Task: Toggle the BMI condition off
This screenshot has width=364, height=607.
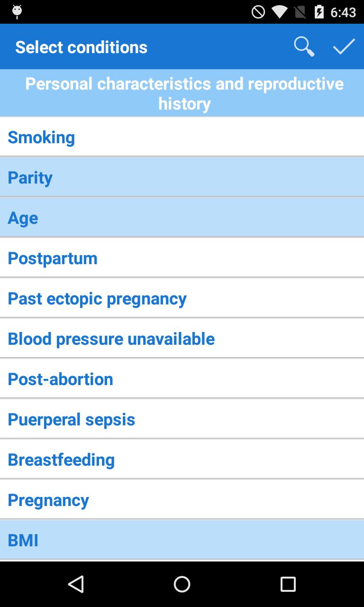Action: point(182,540)
